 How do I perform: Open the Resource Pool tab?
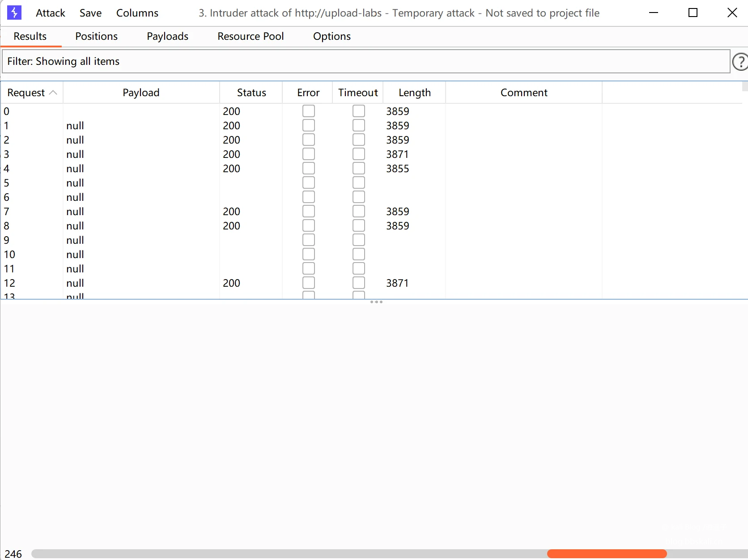point(251,36)
